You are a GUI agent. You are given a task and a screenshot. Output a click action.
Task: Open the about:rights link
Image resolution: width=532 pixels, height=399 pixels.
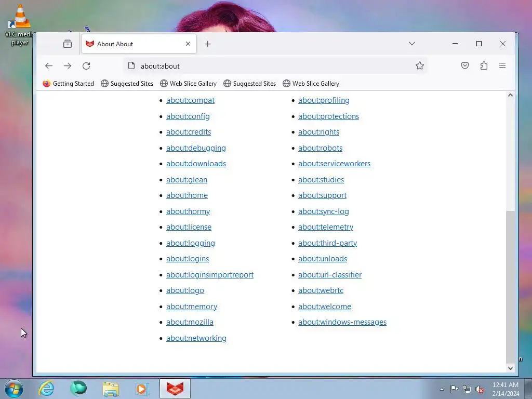click(x=318, y=132)
